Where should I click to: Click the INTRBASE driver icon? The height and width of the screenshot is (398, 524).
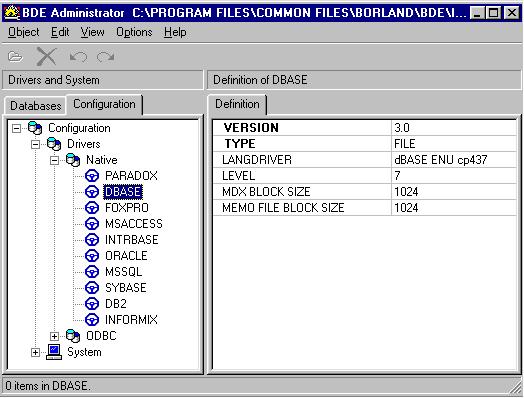[92, 240]
